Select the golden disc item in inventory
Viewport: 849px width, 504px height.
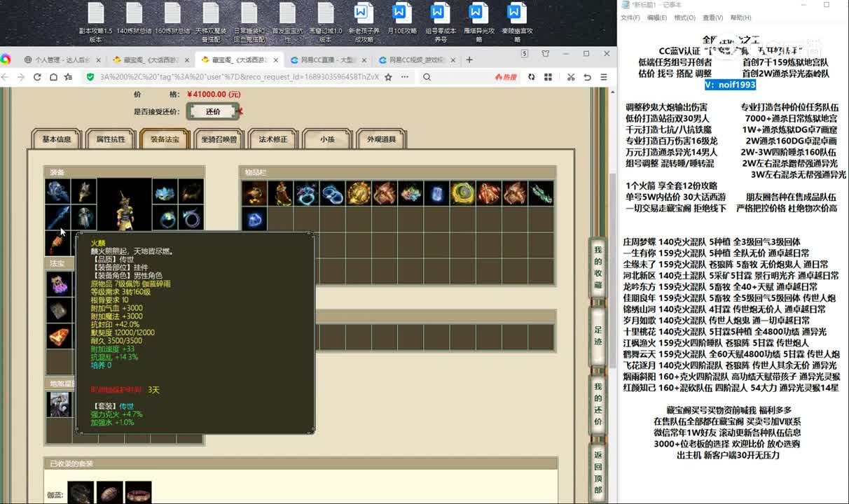pyautogui.click(x=358, y=193)
